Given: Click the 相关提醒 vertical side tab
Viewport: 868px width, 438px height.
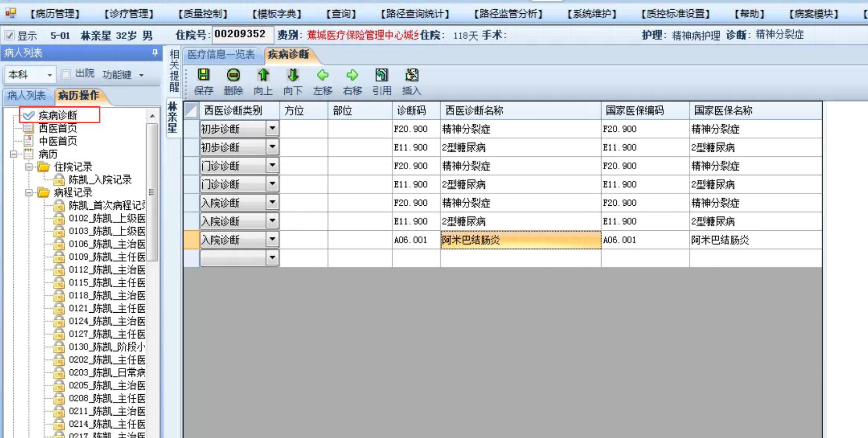Looking at the screenshot, I should click(174, 70).
